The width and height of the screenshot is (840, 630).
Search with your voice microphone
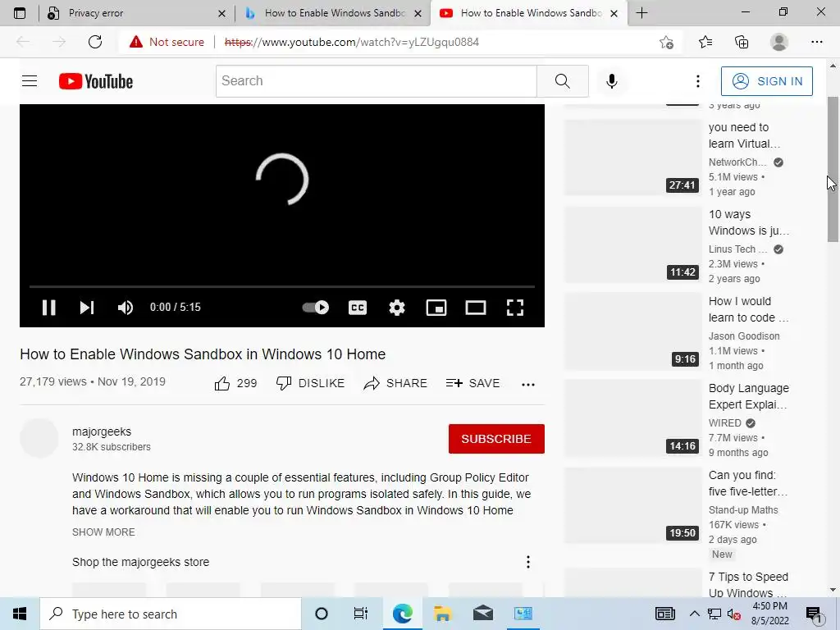612,81
